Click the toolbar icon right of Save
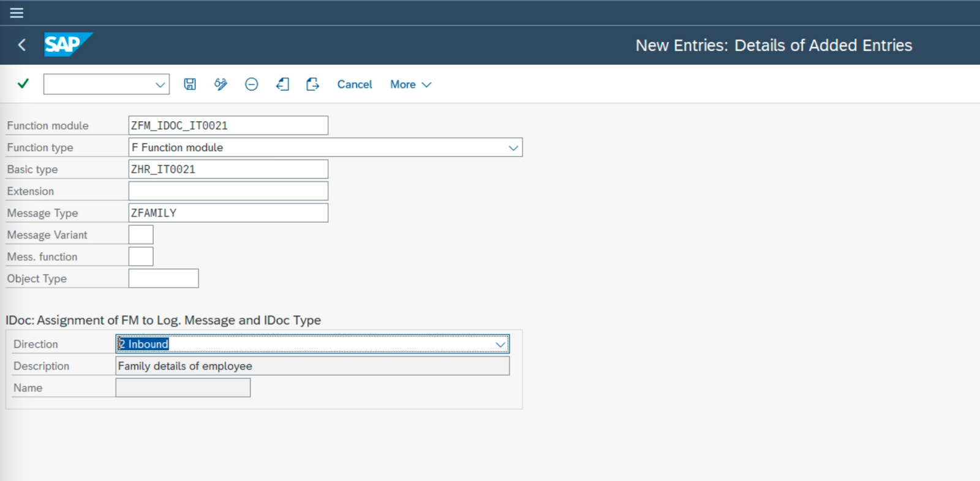The image size is (980, 481). [221, 84]
